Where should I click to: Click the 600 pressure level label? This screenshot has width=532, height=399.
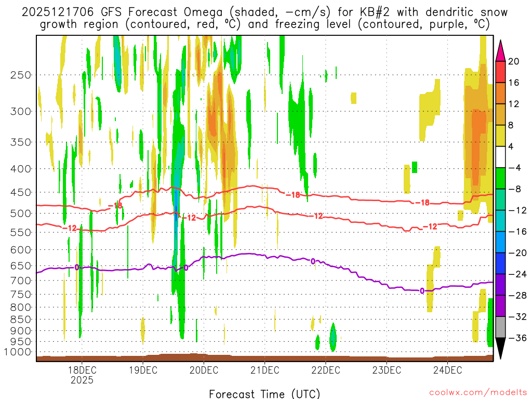tap(21, 250)
